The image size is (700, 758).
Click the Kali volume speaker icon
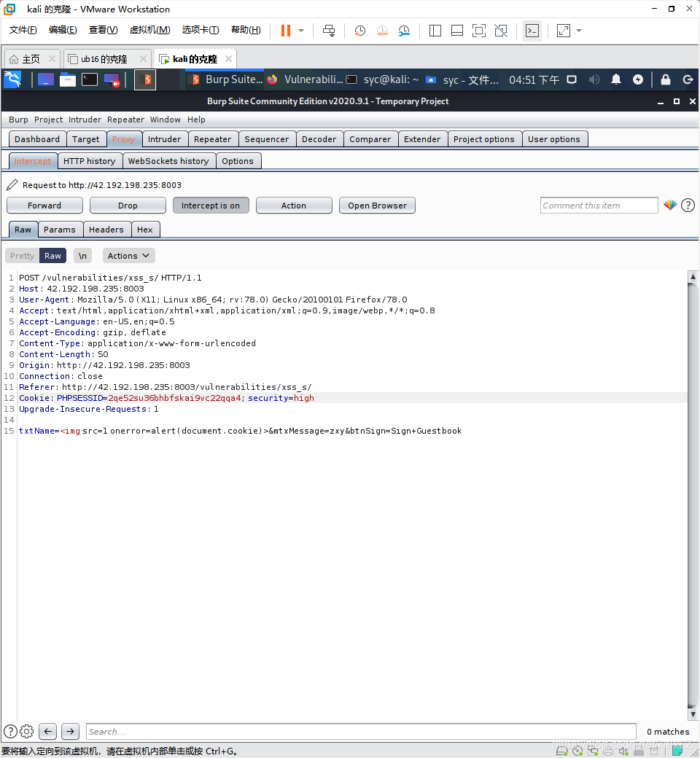[x=594, y=79]
